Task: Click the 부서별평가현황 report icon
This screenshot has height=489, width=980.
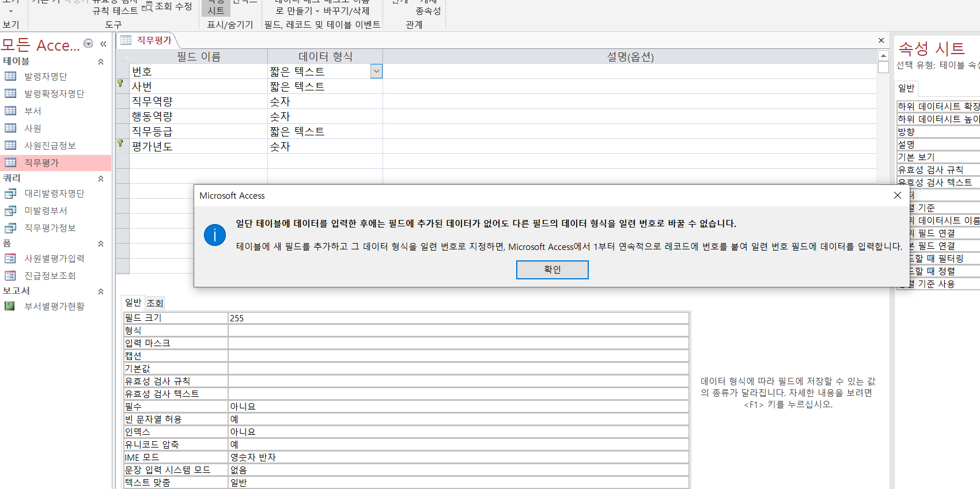Action: [x=10, y=306]
